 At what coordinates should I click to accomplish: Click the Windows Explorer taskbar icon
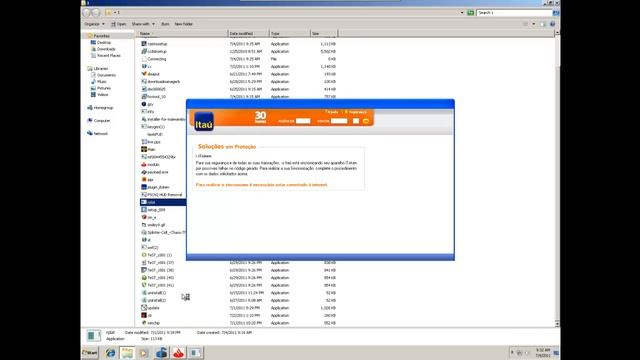127,353
